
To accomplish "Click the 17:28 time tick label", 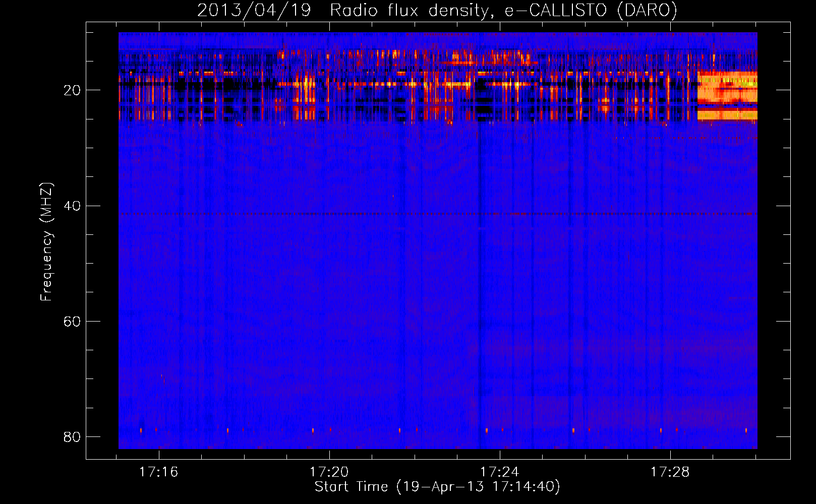I will [x=670, y=472].
